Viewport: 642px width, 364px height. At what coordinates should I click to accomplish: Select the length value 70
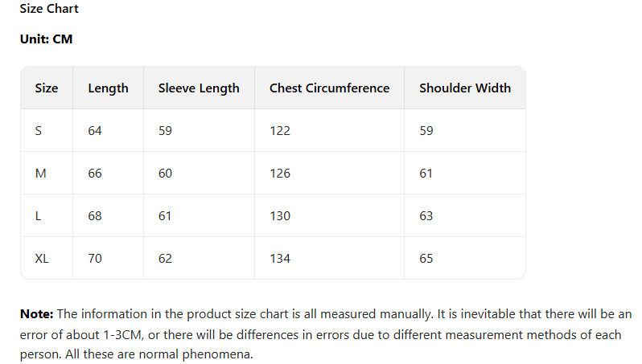coord(95,259)
